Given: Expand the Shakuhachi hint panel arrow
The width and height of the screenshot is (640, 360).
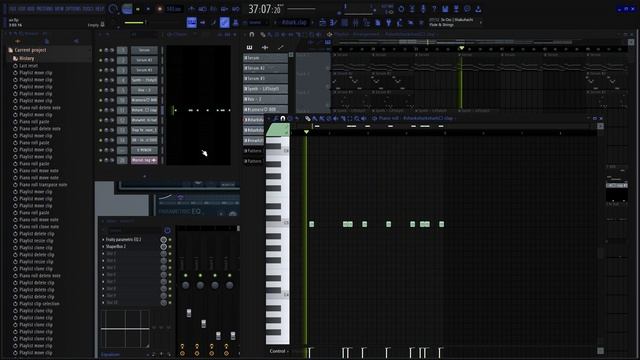Looking at the screenshot, I should [481, 22].
